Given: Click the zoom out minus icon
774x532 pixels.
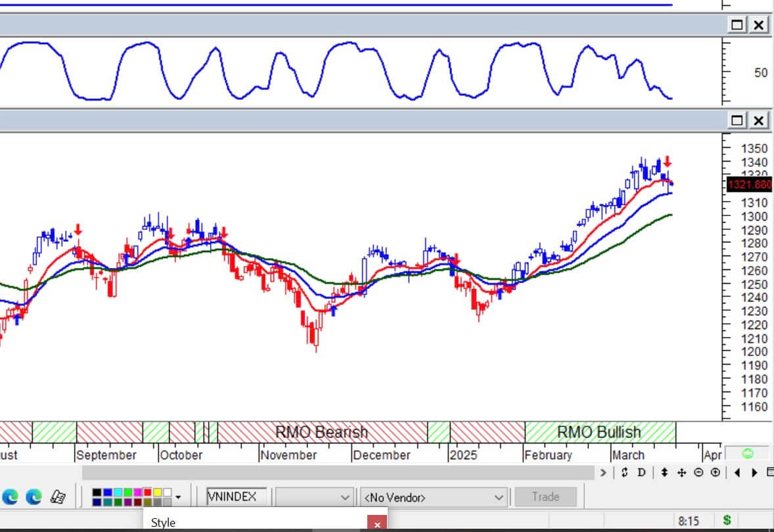Looking at the screenshot, I should [698, 472].
